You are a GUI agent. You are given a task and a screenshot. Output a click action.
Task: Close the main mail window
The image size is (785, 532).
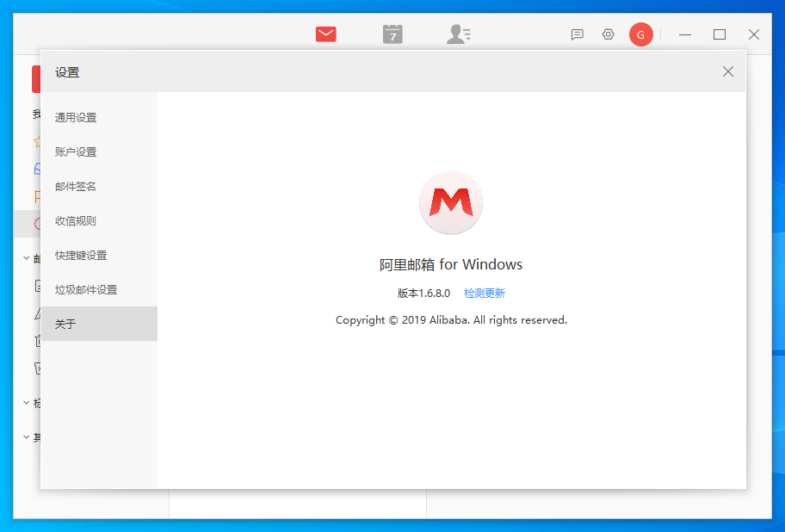[754, 34]
